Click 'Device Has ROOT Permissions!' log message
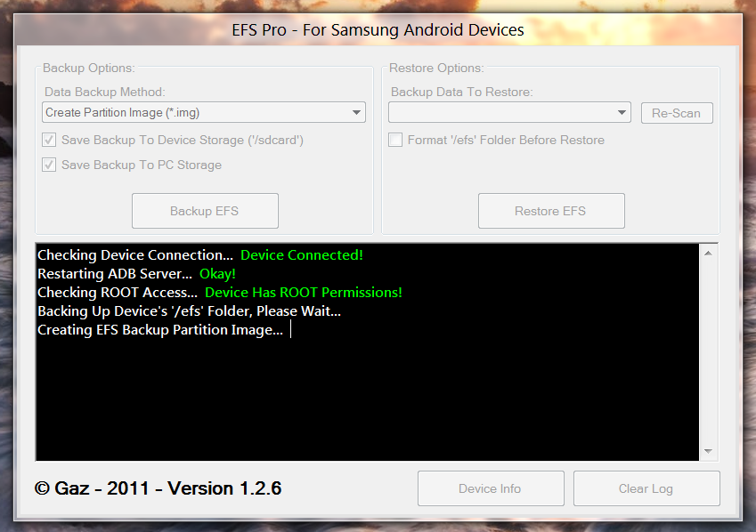The width and height of the screenshot is (756, 532). 303,293
